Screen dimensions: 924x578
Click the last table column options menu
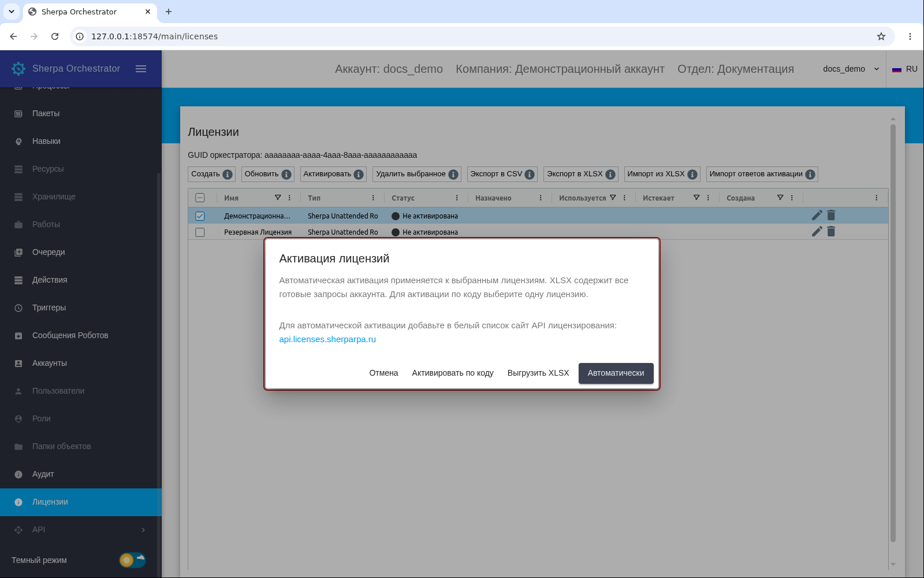(876, 198)
